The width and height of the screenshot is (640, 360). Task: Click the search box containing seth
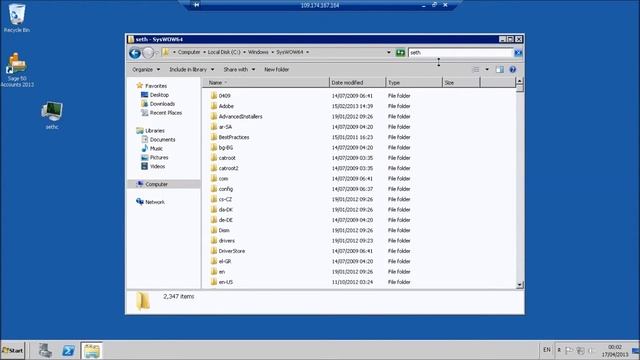click(461, 53)
